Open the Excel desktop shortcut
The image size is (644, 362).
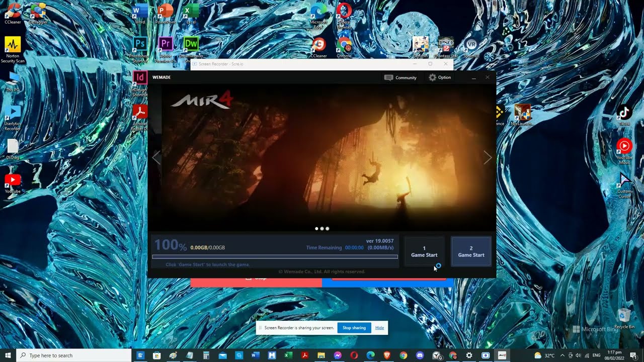coord(191,14)
